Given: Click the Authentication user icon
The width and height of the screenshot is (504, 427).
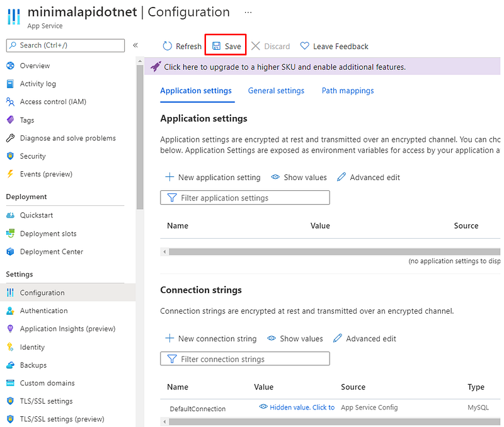Looking at the screenshot, I should (10, 310).
